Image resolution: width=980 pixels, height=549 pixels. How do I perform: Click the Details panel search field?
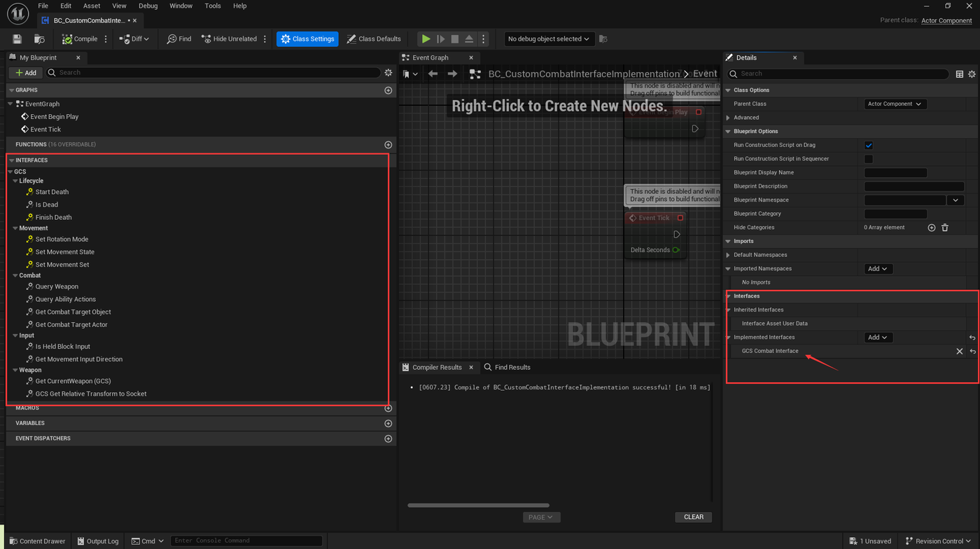click(837, 74)
